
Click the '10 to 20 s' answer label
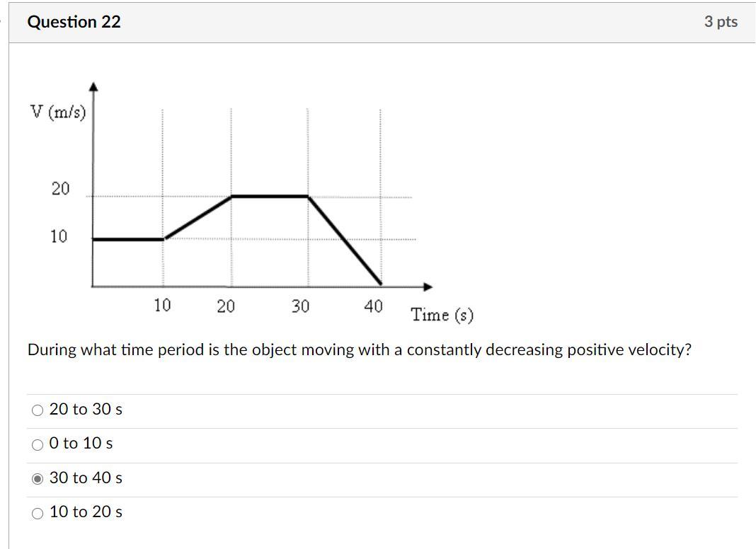tap(86, 512)
